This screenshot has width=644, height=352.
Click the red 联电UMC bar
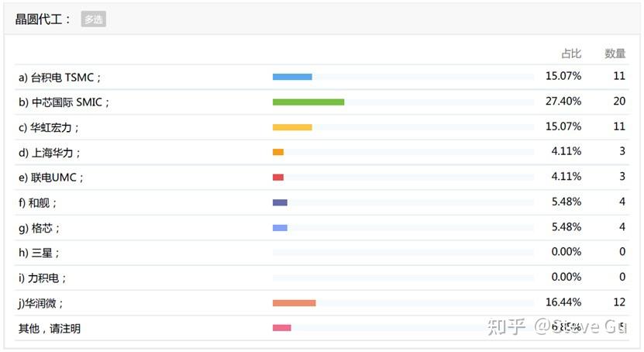(278, 177)
